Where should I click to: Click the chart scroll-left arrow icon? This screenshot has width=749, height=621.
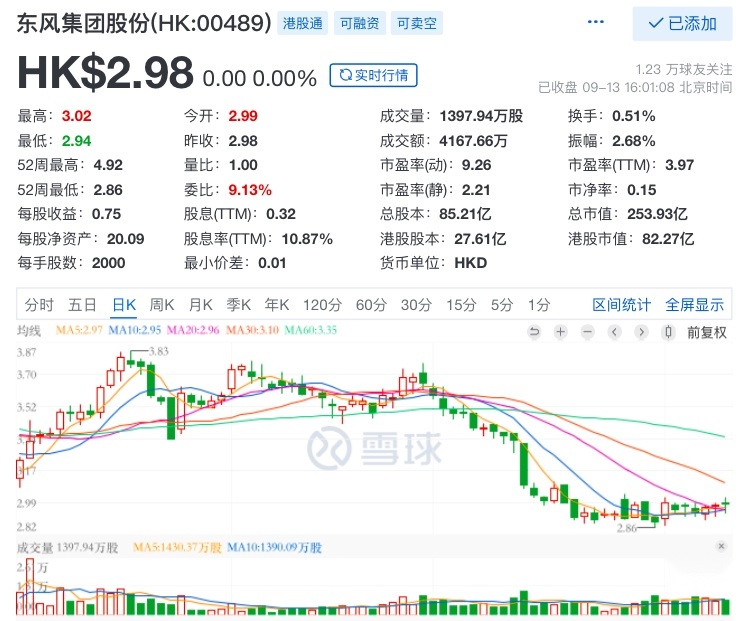click(x=614, y=332)
